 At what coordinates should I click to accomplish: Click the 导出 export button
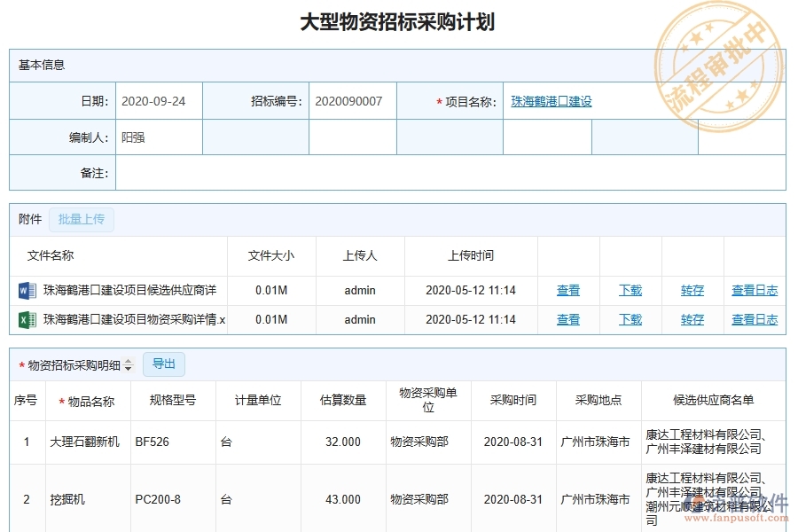point(163,364)
